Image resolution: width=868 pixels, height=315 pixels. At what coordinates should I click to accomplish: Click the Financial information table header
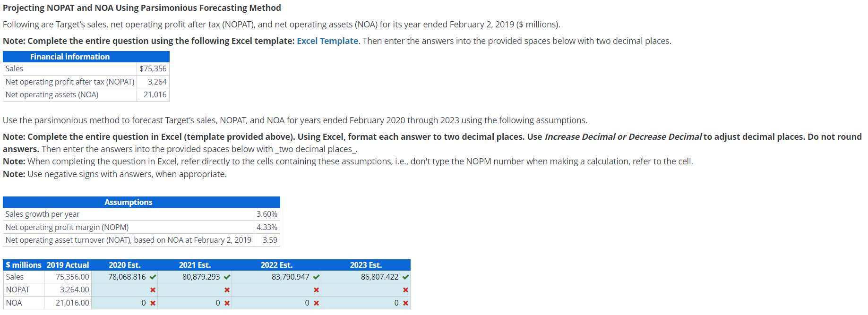click(69, 56)
